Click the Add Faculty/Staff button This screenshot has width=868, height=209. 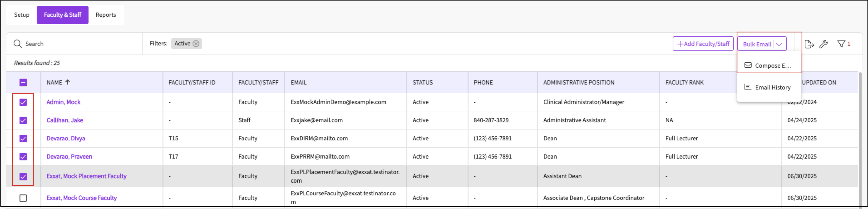click(x=703, y=44)
